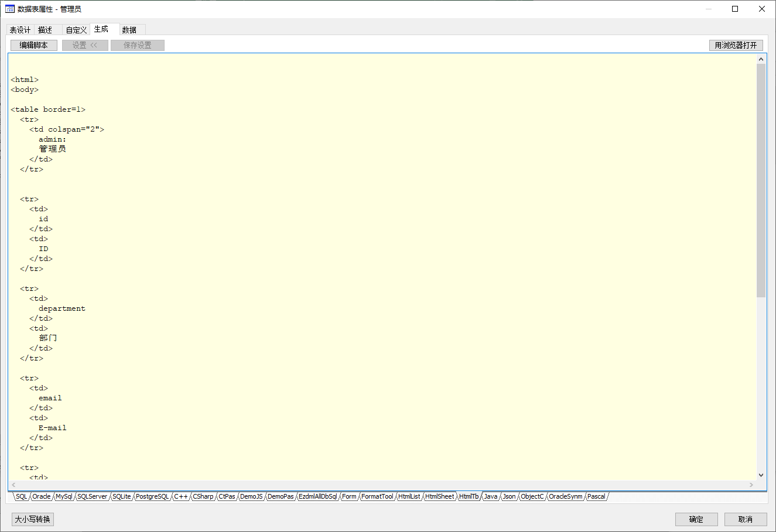Click the horizontal scrollbar right arrow
This screenshot has width=776, height=532.
point(751,485)
